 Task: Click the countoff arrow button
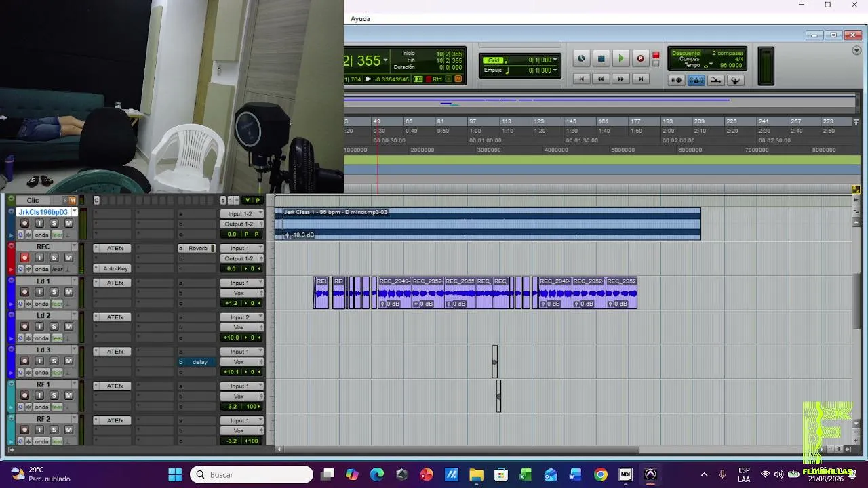(x=715, y=80)
